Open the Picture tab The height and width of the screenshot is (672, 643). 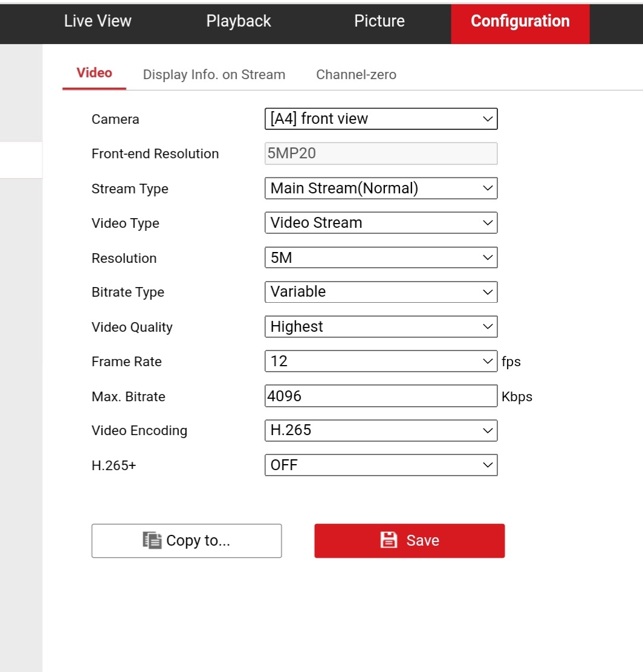(380, 21)
